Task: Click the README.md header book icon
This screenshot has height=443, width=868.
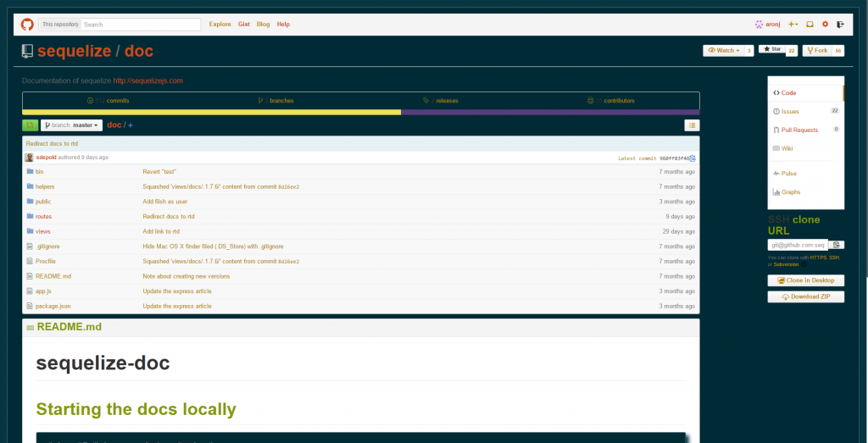Action: [30, 328]
